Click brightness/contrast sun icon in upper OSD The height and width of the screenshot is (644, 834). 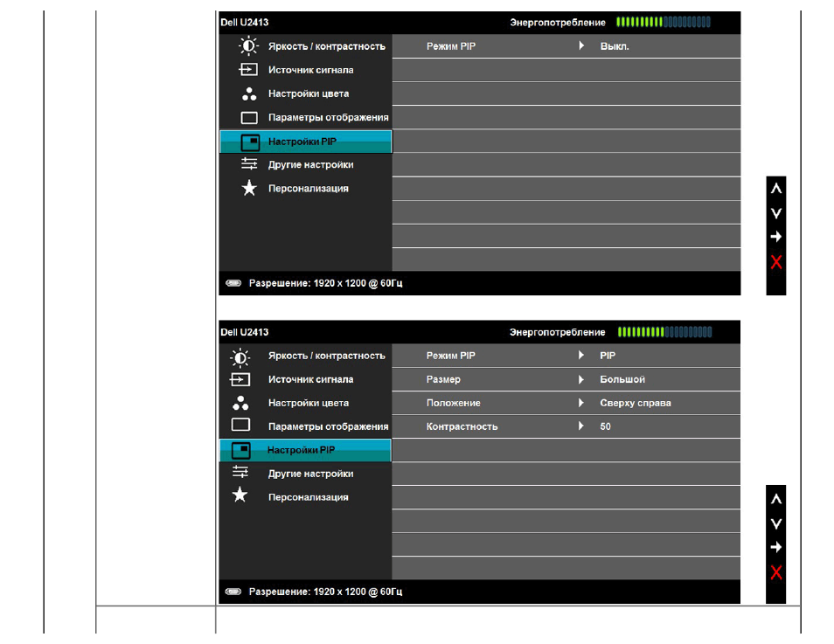click(x=248, y=45)
